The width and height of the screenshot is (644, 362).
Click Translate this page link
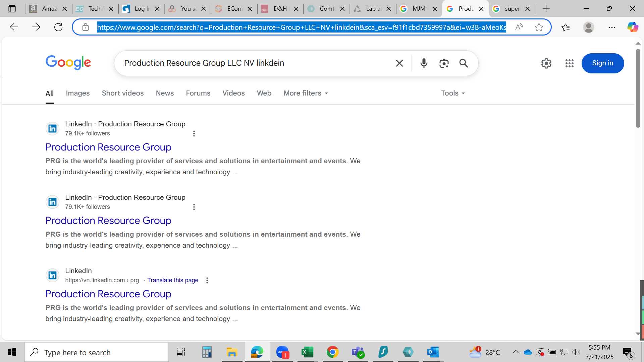point(173,280)
